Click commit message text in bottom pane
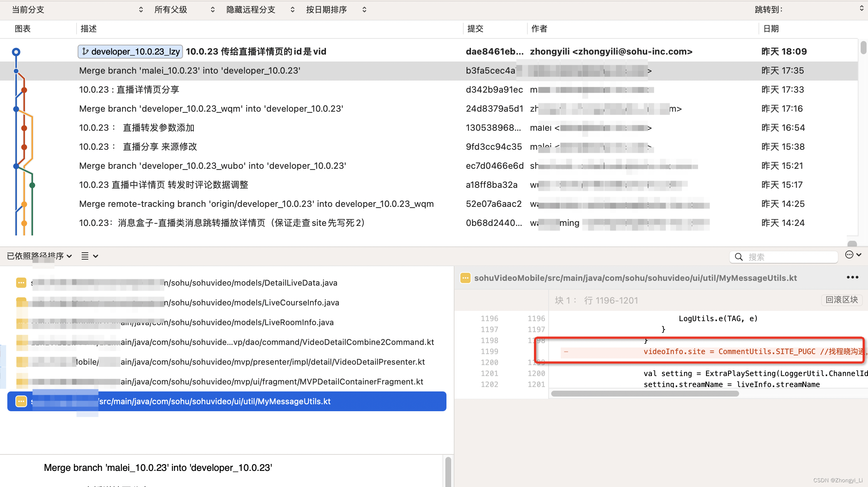868x487 pixels. point(158,468)
